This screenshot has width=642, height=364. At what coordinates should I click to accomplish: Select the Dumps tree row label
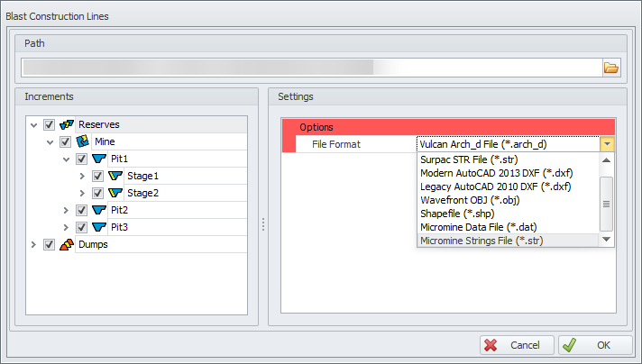[94, 244]
